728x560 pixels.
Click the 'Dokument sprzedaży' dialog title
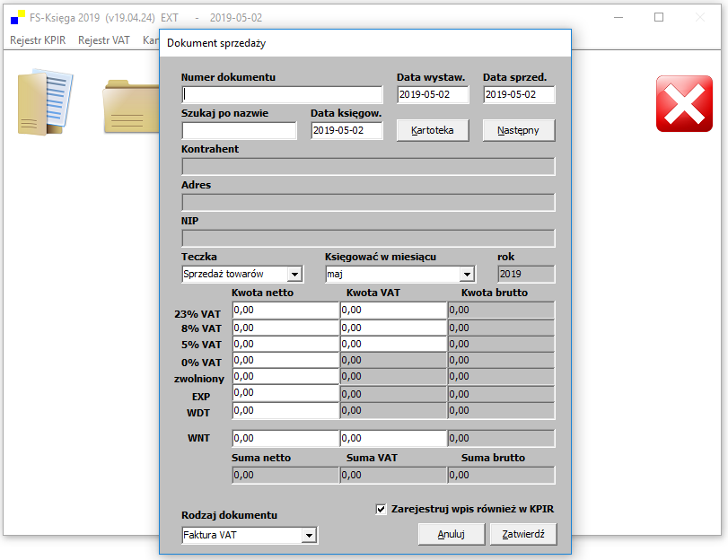tap(216, 43)
